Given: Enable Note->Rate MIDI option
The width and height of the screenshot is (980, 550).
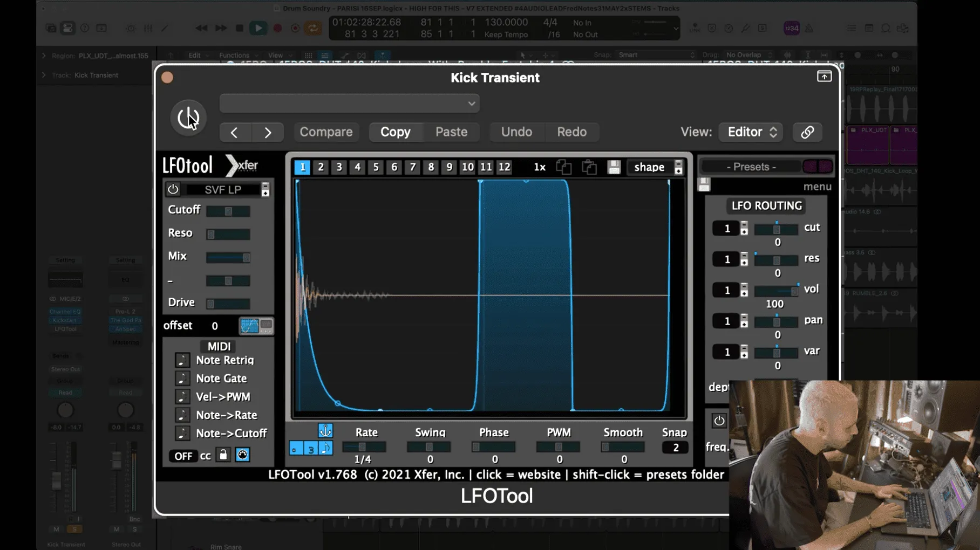Looking at the screenshot, I should coord(182,415).
